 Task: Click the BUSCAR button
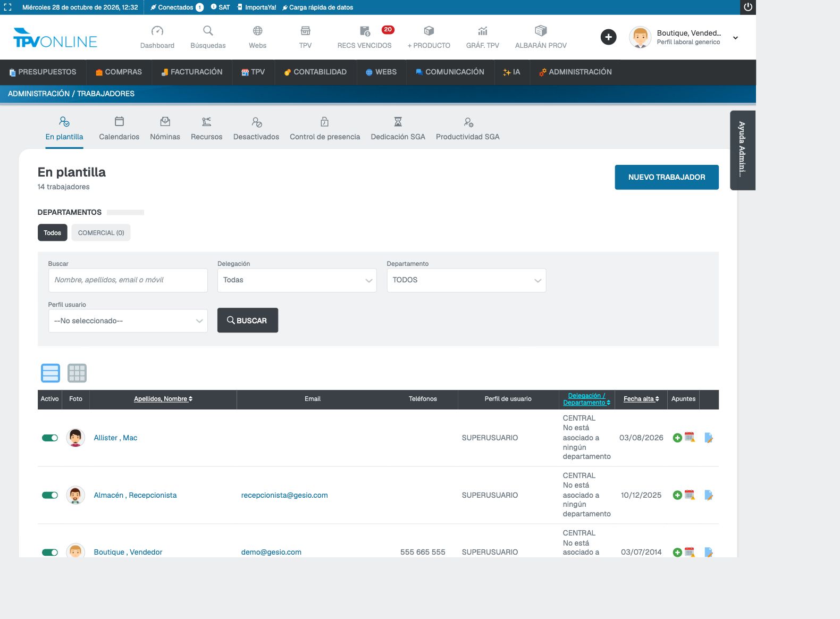pyautogui.click(x=248, y=321)
